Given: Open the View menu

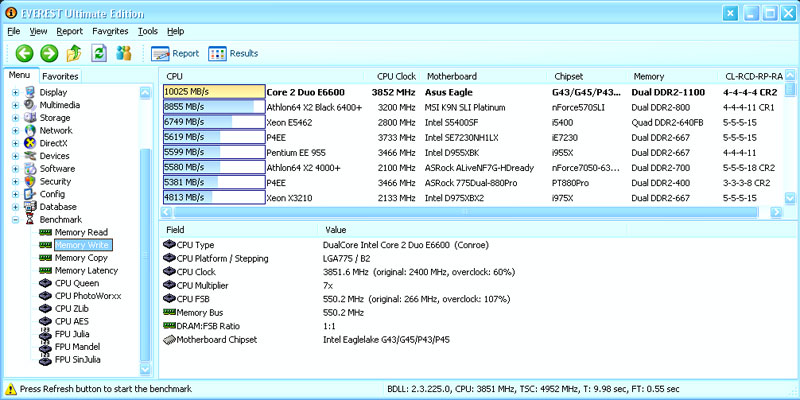Looking at the screenshot, I should click(38, 31).
